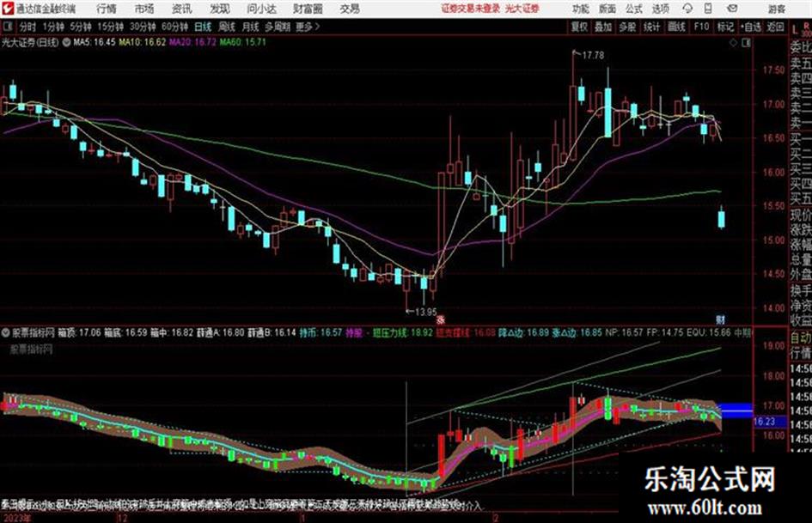Click the panel layout icon at chart top-right
The image size is (812, 523).
pyautogui.click(x=746, y=43)
